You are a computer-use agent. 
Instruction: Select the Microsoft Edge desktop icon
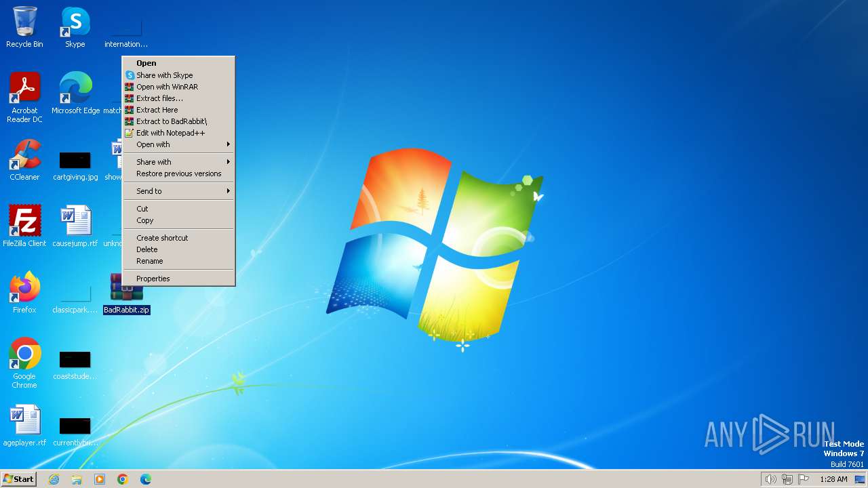pos(75,94)
